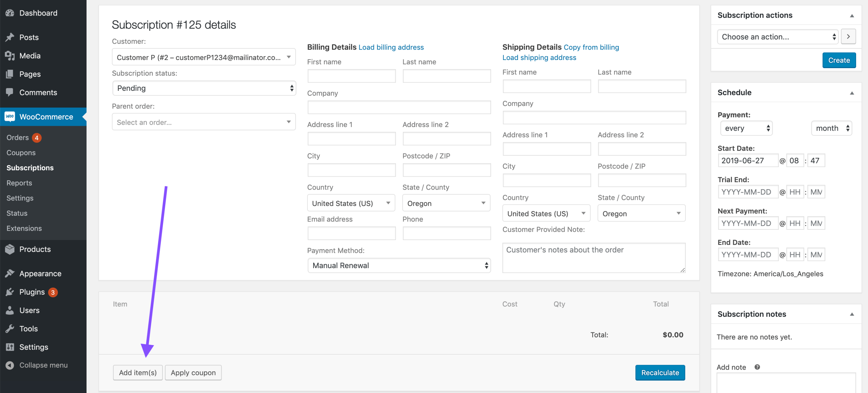Click the Appearance paintbrush icon
Viewport: 868px width, 393px height.
(x=9, y=274)
